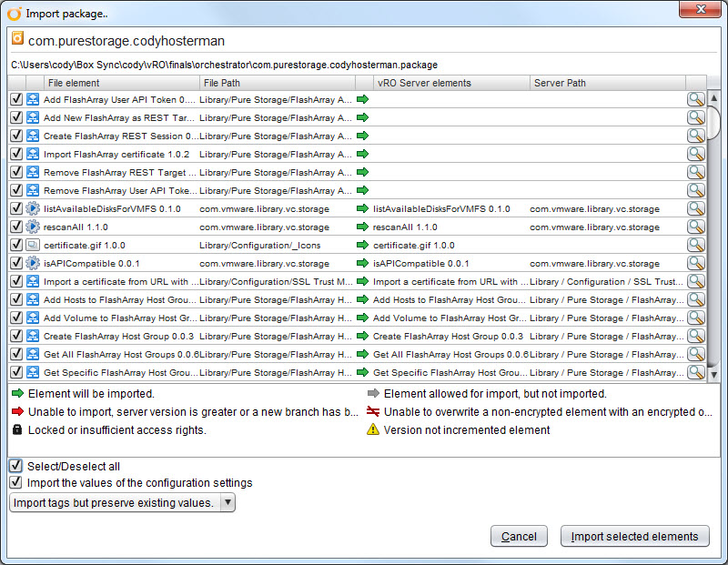
Task: Click workflow icon for Create FlashArray Host Group 0.0.3
Action: tap(33, 336)
